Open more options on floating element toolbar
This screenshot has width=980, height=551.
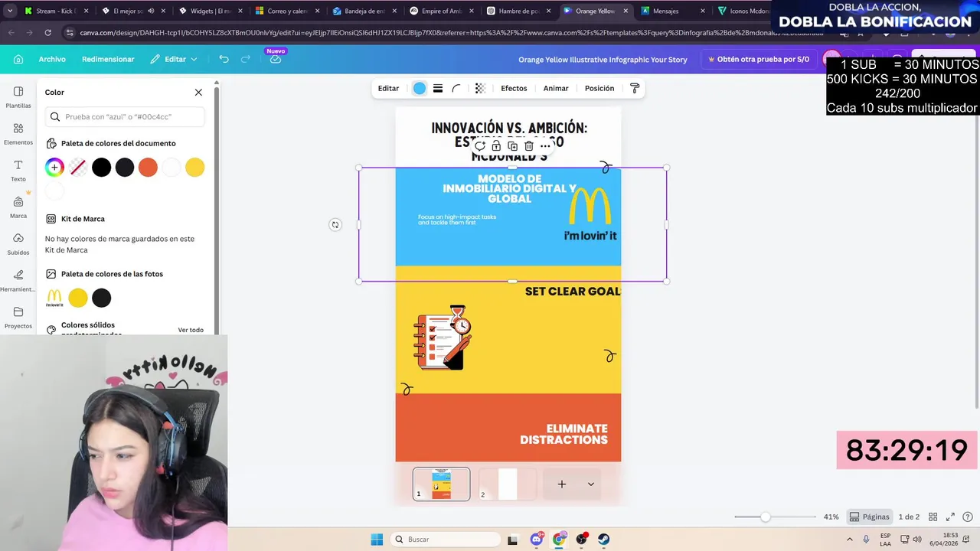545,145
